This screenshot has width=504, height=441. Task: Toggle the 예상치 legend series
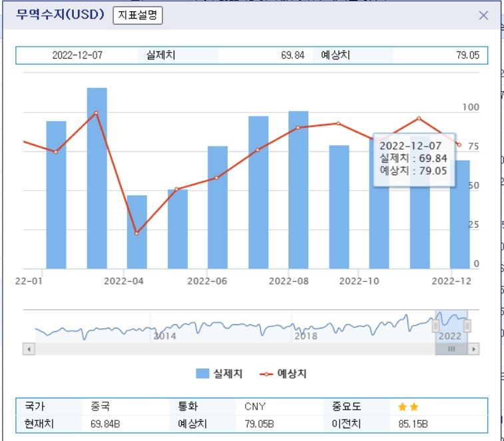click(283, 374)
